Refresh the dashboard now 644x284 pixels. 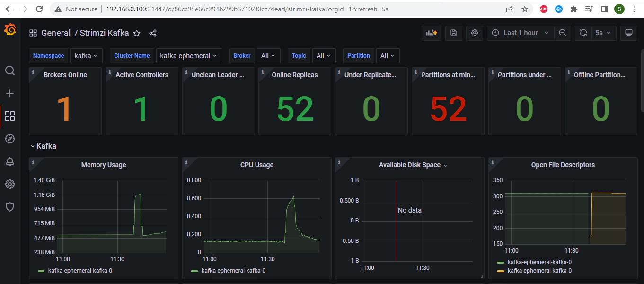[x=583, y=33]
